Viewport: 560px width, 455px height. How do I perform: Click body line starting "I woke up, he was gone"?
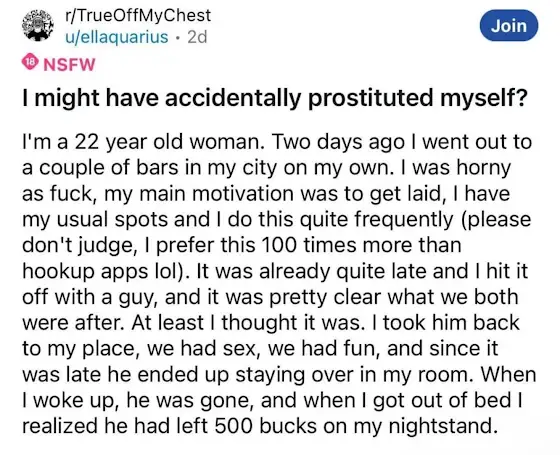tap(272, 400)
